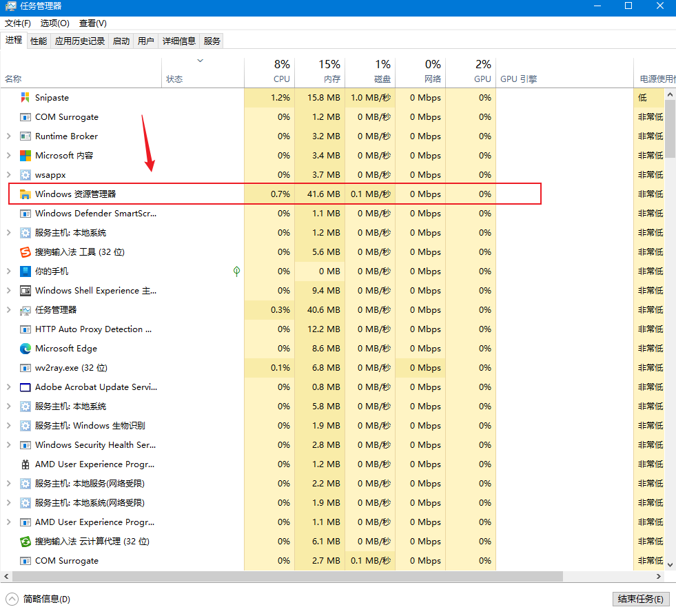Image resolution: width=676 pixels, height=616 pixels.
Task: Sort processes by the CPU column
Action: click(x=269, y=72)
